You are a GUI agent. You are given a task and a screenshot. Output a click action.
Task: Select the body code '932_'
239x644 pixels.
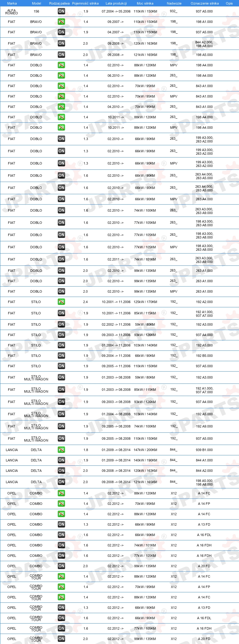click(174, 11)
